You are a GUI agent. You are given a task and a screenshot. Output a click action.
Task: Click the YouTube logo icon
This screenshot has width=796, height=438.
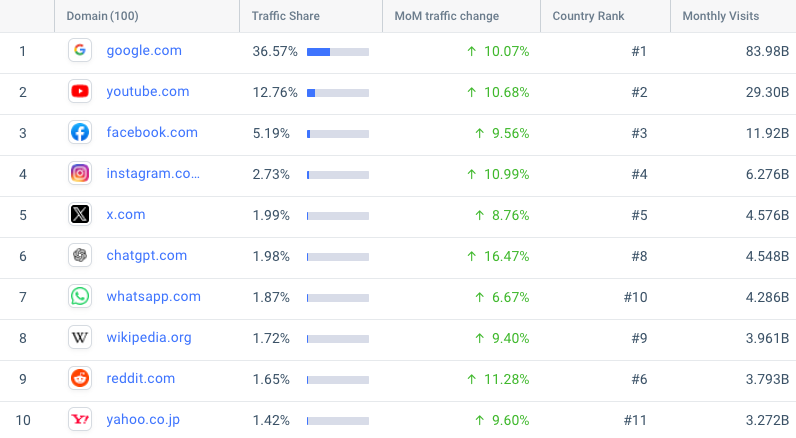click(80, 91)
